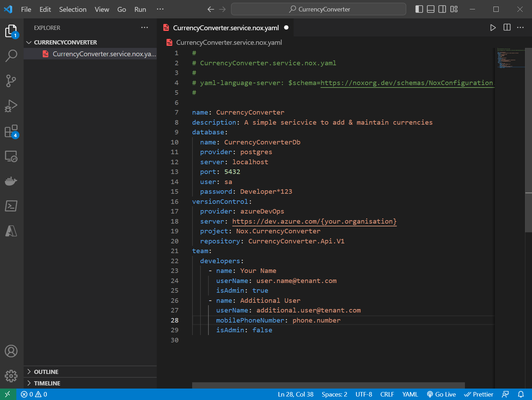Open the Source Control view

coord(11,81)
